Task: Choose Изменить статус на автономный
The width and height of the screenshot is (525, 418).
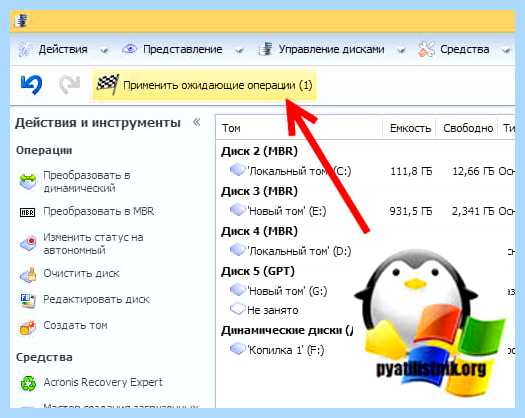Action: click(x=93, y=243)
